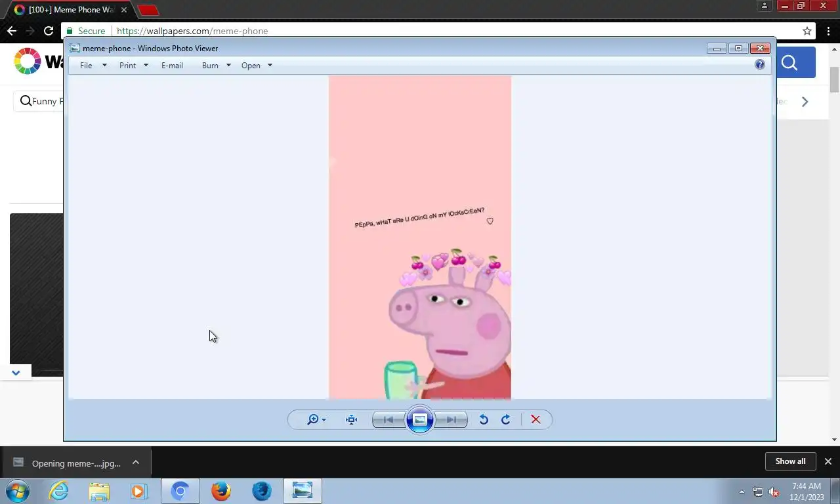The height and width of the screenshot is (504, 840).
Task: Open the Open menu in Photo Viewer
Action: point(251,66)
